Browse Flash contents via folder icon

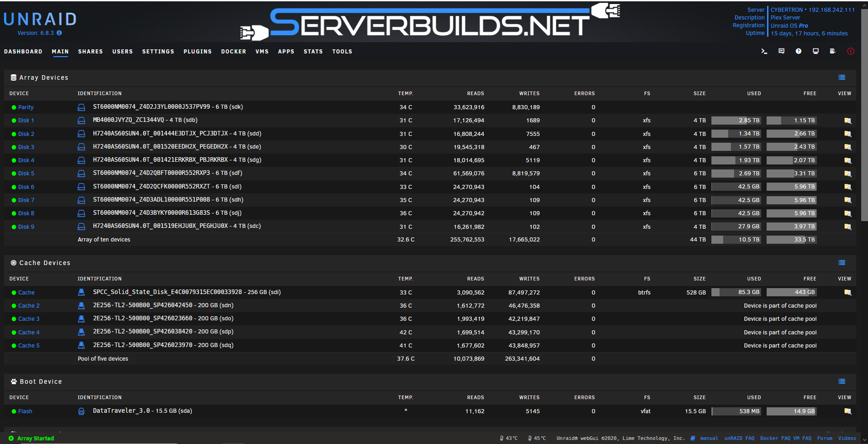[848, 411]
